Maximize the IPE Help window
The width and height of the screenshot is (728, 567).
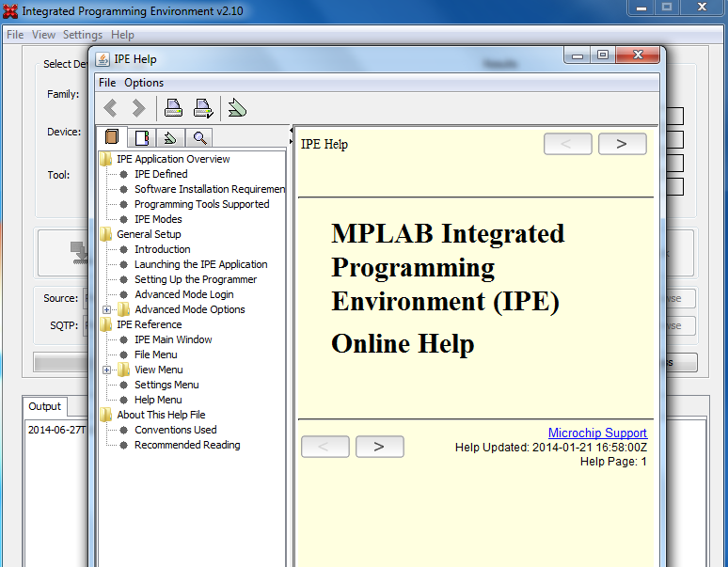(603, 55)
